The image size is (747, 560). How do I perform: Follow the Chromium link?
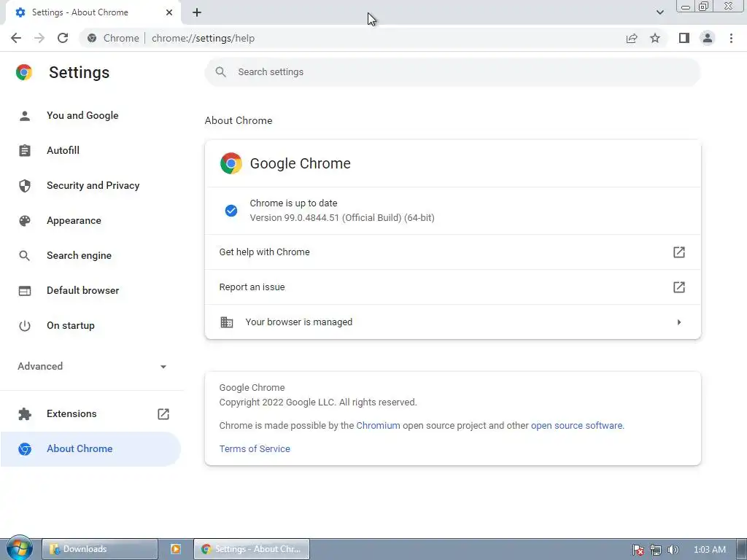coord(379,426)
